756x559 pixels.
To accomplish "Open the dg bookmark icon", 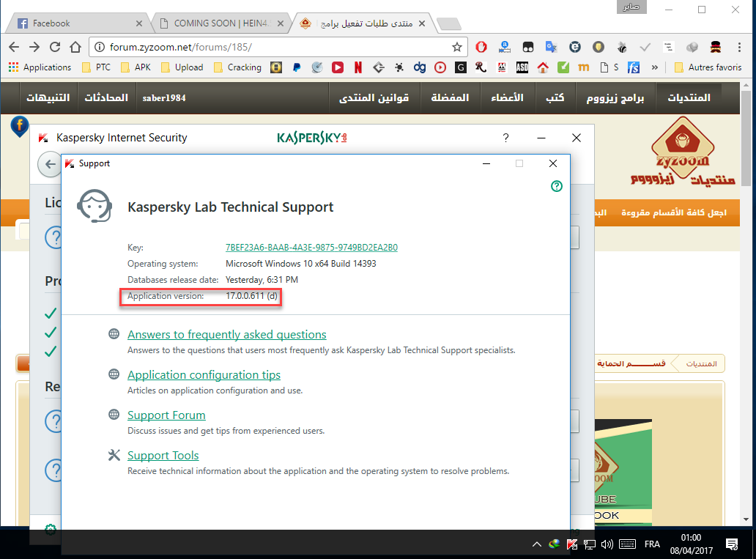I will point(420,67).
